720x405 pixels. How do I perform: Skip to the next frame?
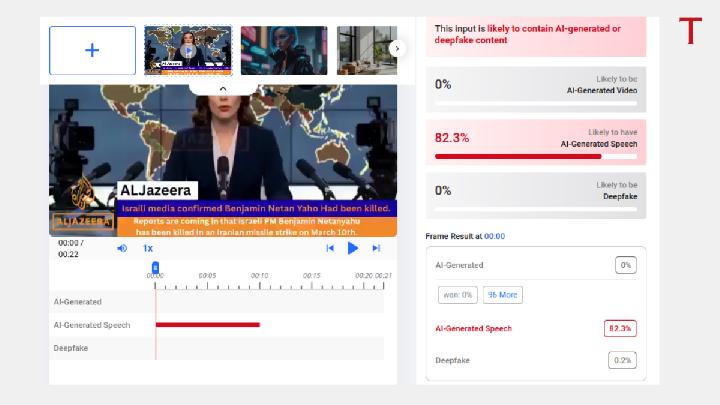pyautogui.click(x=376, y=248)
